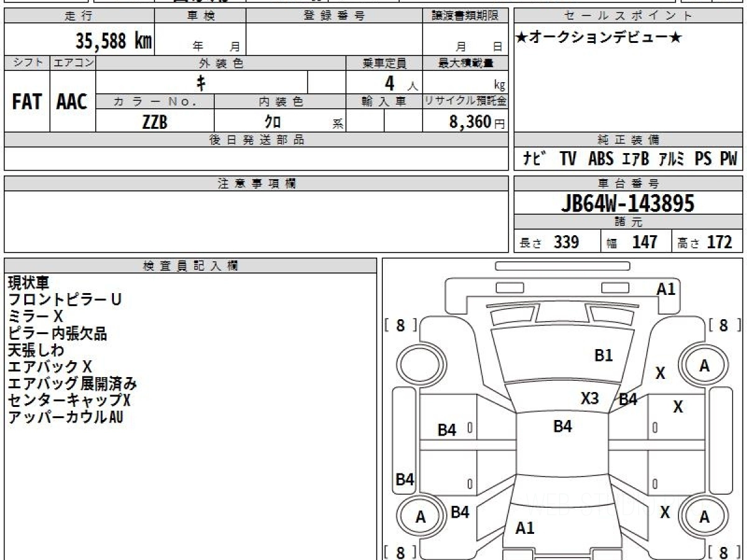Screen dimensions: 747x560
Task: Select the interior color value クロ
Action: click(273, 122)
